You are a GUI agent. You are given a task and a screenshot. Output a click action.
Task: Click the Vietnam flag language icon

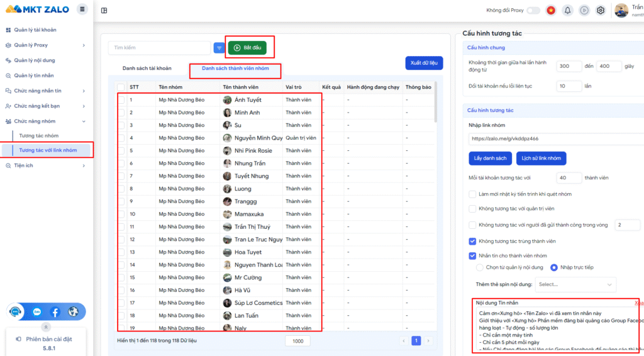pyautogui.click(x=551, y=10)
